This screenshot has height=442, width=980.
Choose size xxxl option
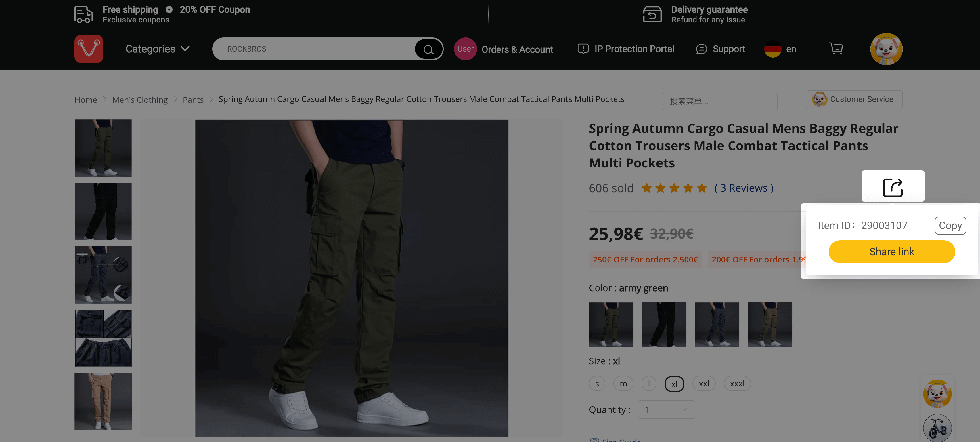tap(737, 384)
